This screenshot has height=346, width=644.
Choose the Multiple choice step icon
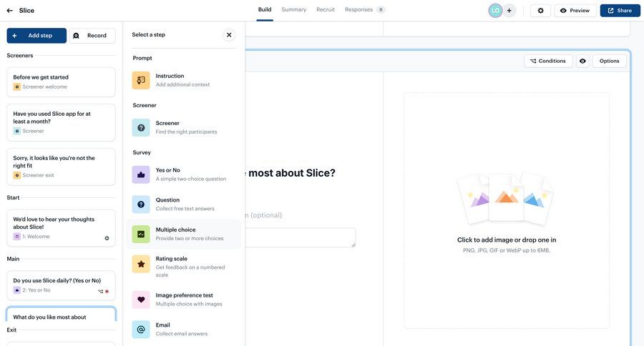[141, 234]
